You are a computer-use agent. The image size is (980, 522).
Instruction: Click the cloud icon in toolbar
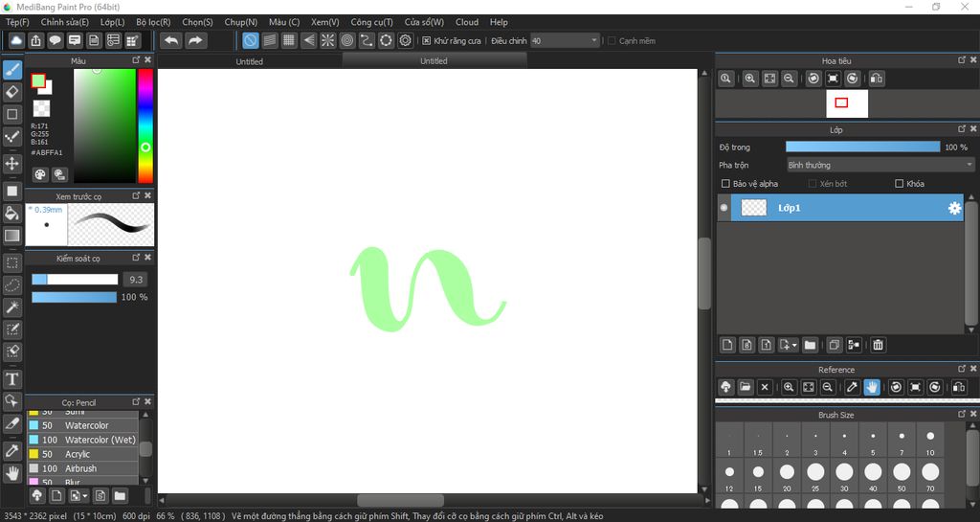coord(16,40)
